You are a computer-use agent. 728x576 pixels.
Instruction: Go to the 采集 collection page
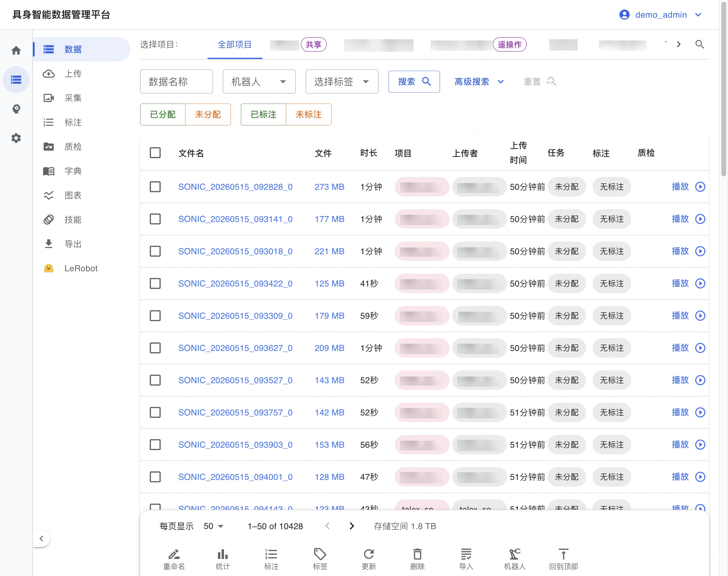pyautogui.click(x=81, y=98)
